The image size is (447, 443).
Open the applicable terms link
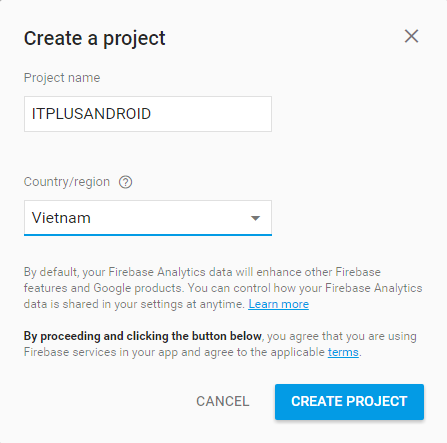click(x=343, y=352)
